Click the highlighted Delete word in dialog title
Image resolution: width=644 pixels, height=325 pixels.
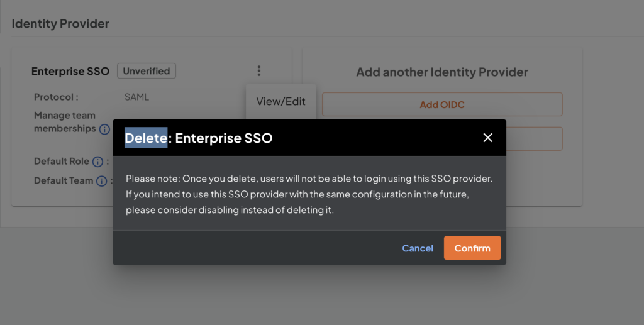point(146,138)
